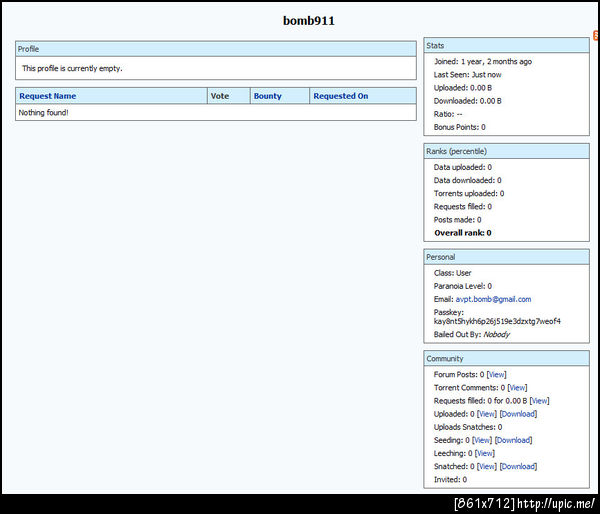The image size is (600, 514).
Task: Click the Community panel header
Action: click(506, 359)
